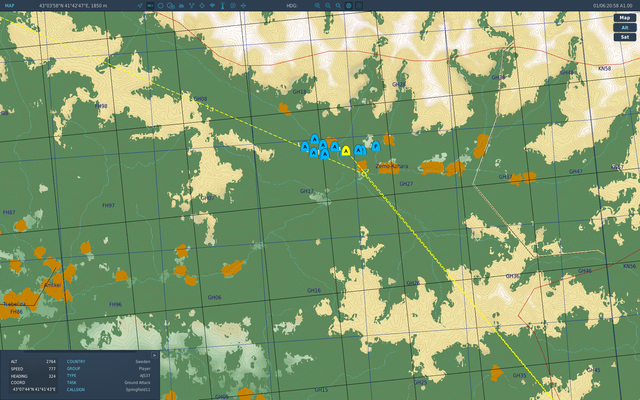Select the blue unit marked F

coord(376,146)
